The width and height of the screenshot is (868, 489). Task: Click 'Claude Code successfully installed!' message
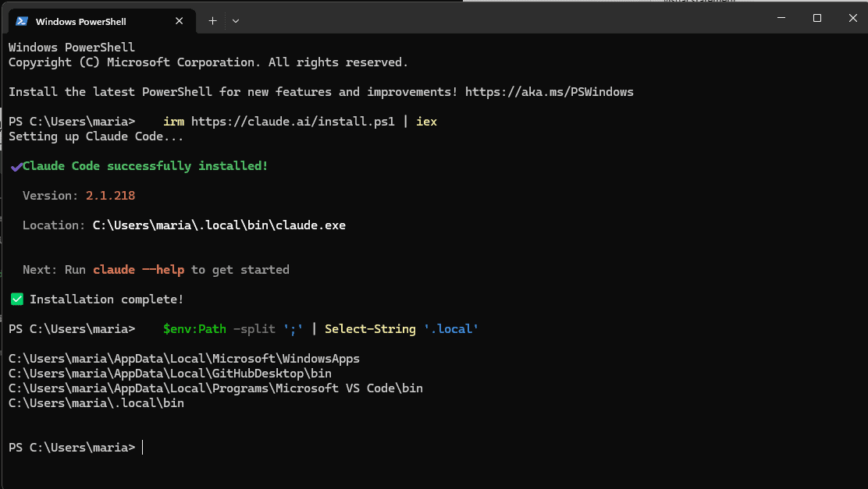(x=145, y=166)
